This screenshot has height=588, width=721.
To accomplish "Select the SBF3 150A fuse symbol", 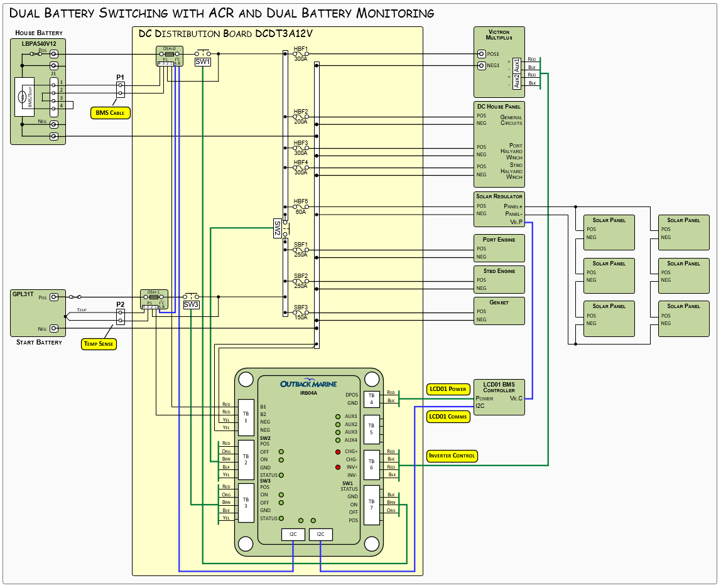I will click(x=301, y=313).
